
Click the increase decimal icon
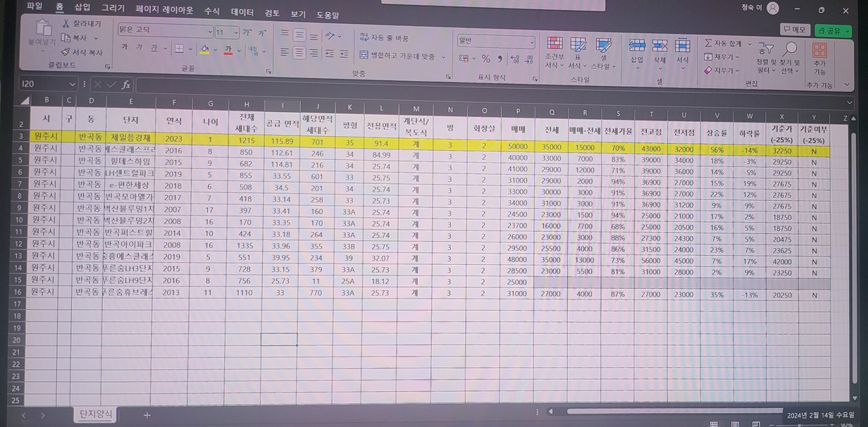pyautogui.click(x=514, y=59)
